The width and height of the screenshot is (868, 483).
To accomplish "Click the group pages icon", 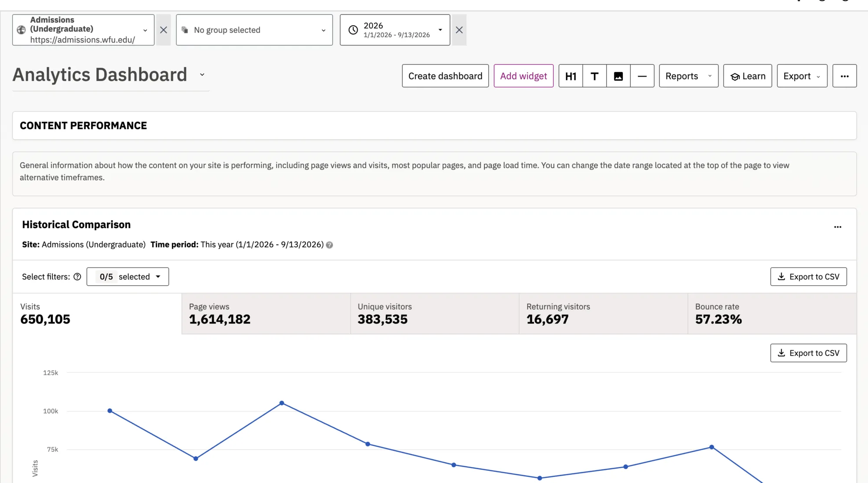I will click(x=185, y=30).
